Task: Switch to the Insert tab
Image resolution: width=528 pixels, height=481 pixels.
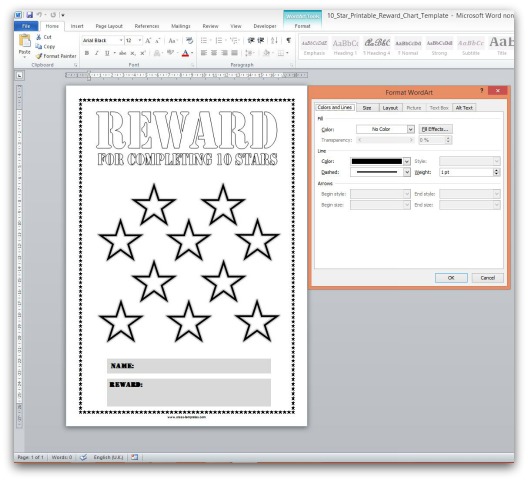Action: (77, 26)
